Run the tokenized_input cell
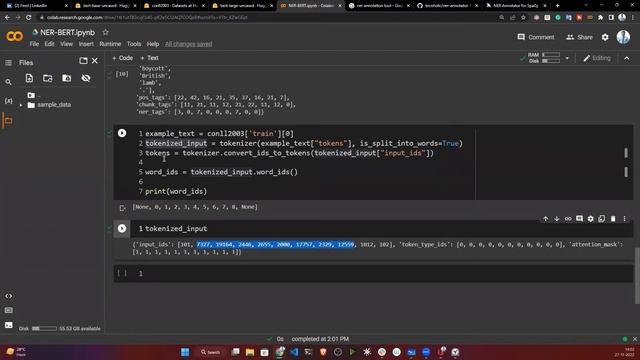The image size is (640, 360). tap(122, 229)
